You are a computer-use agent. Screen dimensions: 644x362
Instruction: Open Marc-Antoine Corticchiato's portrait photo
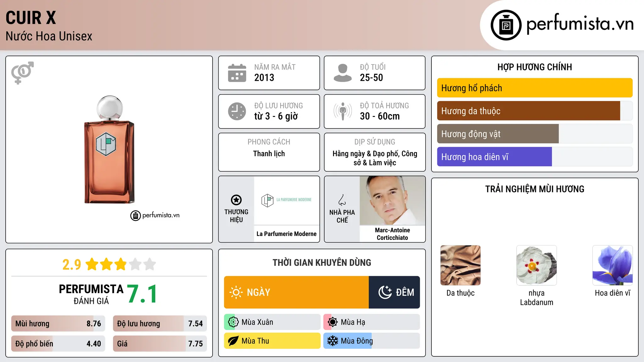coord(392,200)
